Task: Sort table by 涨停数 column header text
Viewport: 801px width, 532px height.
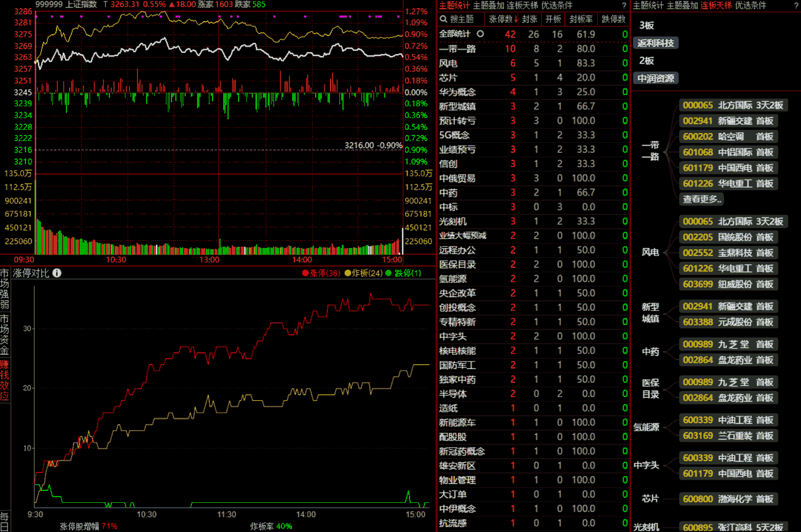Action: point(500,19)
